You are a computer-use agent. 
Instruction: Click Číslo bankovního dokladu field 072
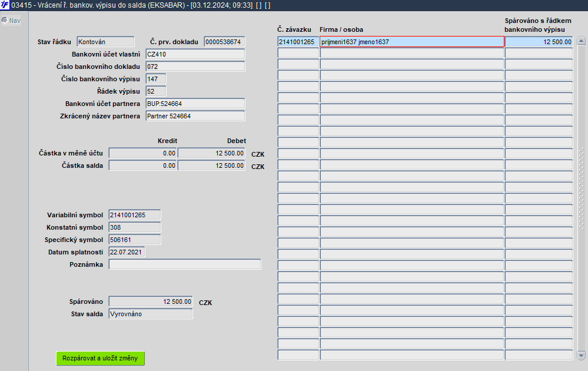point(195,67)
